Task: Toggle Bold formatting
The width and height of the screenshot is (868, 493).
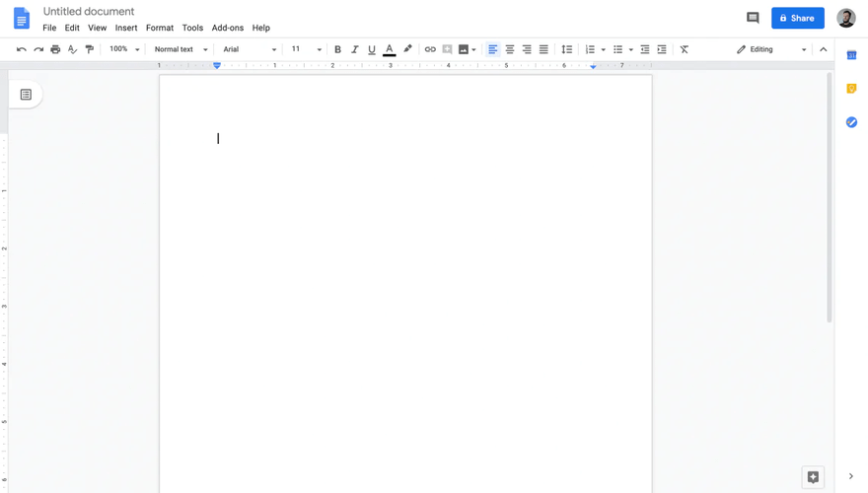Action: [x=337, y=49]
